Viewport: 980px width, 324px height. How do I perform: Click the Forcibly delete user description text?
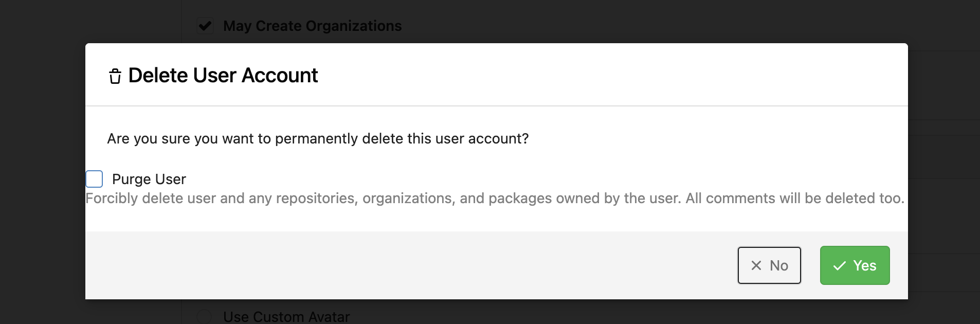coord(495,199)
